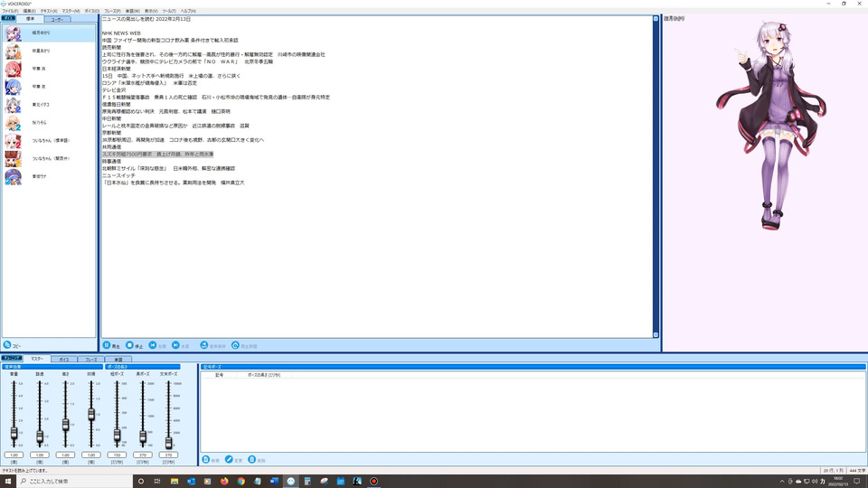Viewport: 868px width, 488px height.
Task: Edit symbol pause with 変更 button
Action: click(234, 460)
